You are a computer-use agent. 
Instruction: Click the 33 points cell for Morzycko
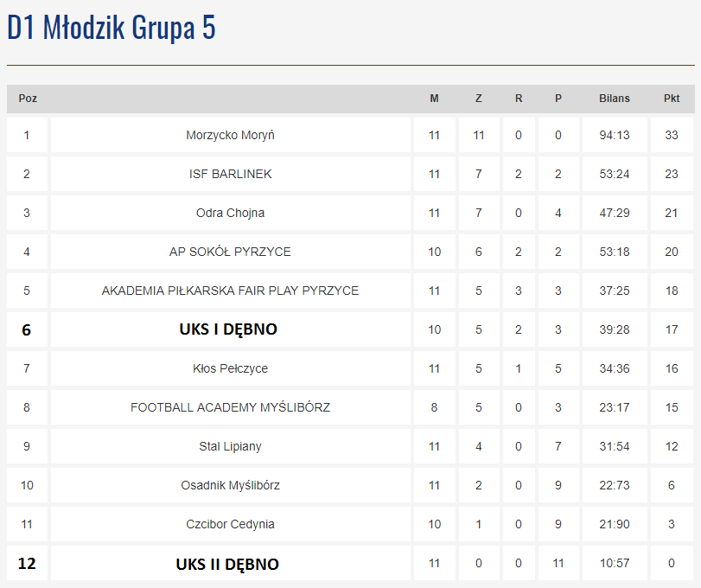672,135
